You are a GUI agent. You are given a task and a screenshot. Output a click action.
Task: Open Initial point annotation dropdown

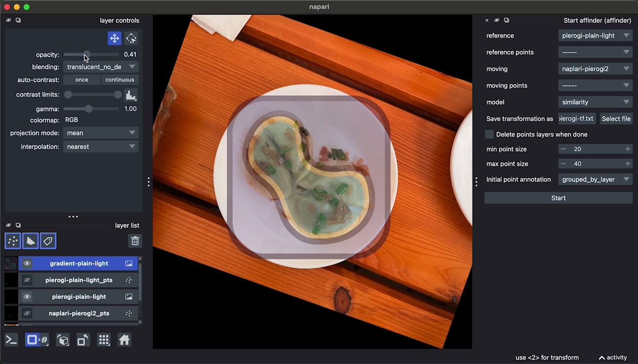(595, 180)
